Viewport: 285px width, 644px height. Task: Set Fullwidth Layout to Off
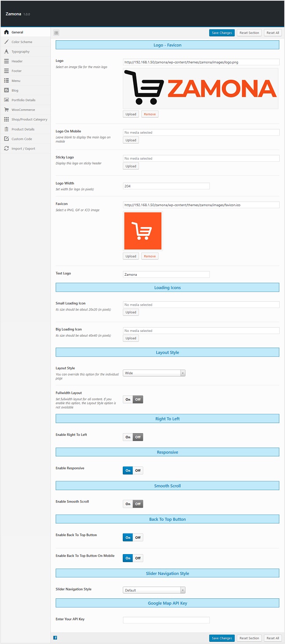[x=138, y=399]
